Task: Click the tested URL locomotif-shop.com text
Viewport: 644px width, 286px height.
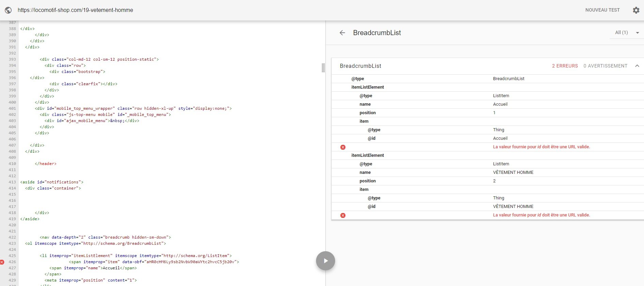Action: [75, 10]
